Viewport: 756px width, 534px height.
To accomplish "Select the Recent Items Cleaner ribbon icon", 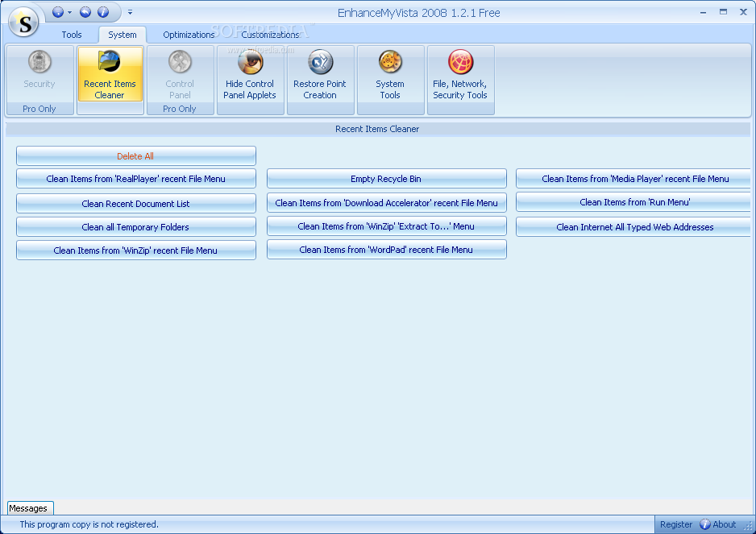I will pos(110,74).
